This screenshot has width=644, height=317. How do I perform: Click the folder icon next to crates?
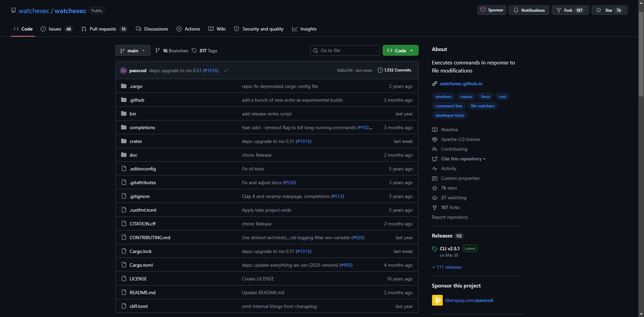(x=124, y=141)
